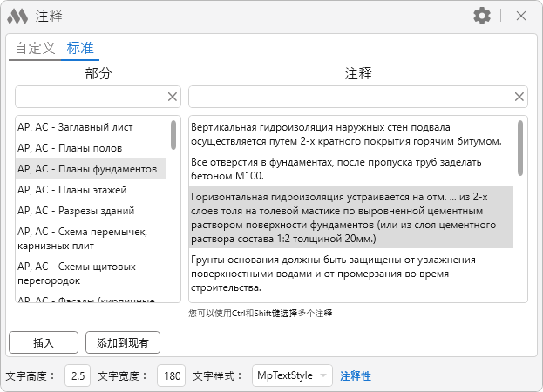Clear the 部分 search field with X
Screen dimensions: 543x392
tap(172, 97)
